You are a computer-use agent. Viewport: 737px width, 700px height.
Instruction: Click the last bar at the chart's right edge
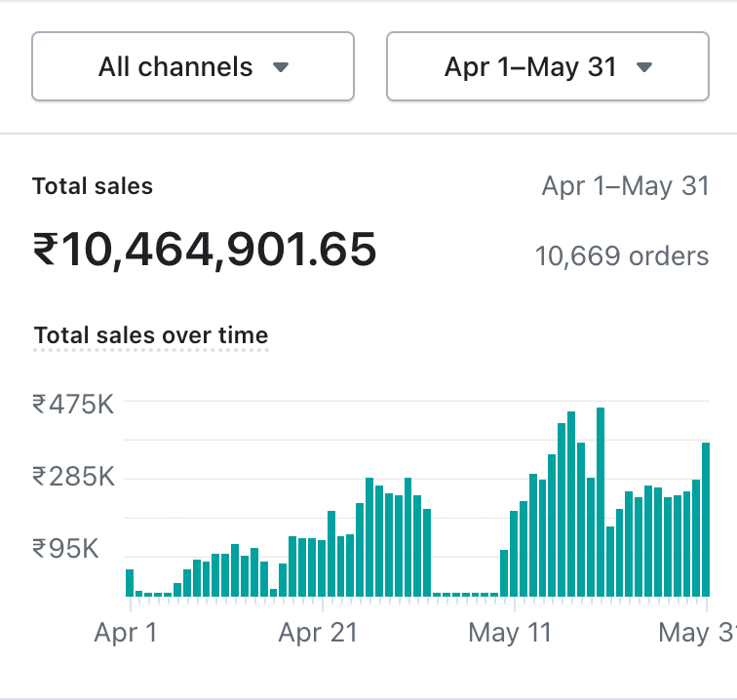coord(706,519)
